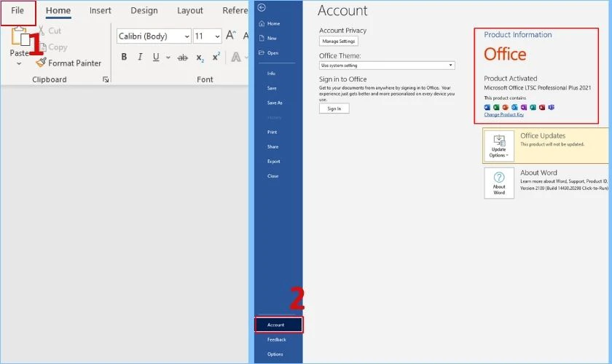612x364 pixels.
Task: Click the Text Effects letter A icon
Action: pyautogui.click(x=236, y=58)
